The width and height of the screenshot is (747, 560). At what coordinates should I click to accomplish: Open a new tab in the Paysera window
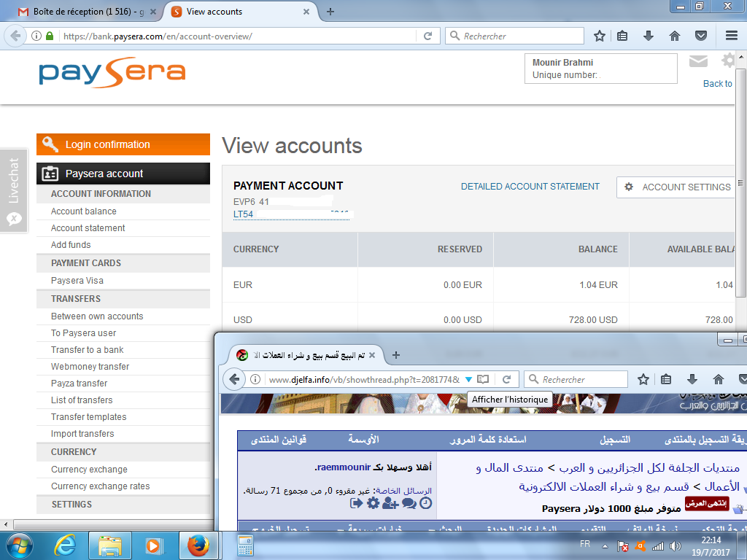(330, 12)
